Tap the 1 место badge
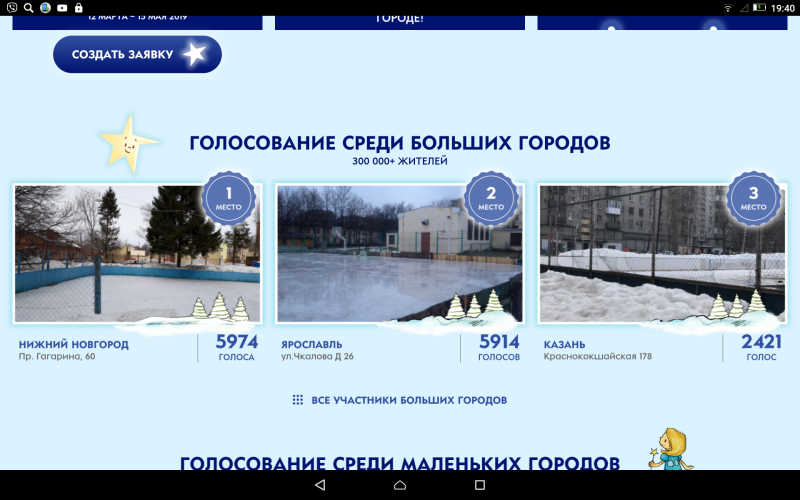Viewport: 800px width, 500px height. tap(229, 198)
